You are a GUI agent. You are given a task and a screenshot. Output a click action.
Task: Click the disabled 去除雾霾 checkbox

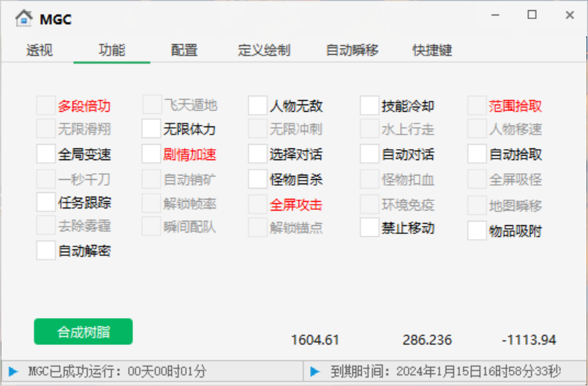pyautogui.click(x=46, y=225)
